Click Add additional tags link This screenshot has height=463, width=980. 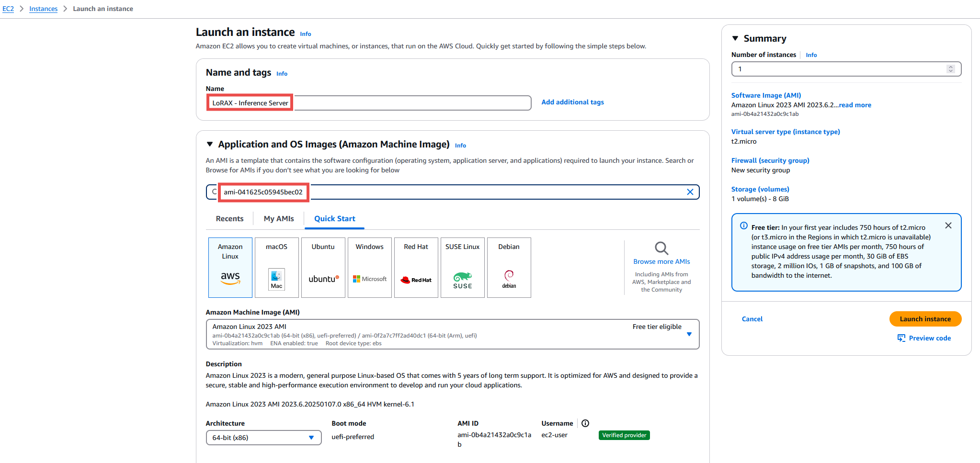[x=572, y=102]
